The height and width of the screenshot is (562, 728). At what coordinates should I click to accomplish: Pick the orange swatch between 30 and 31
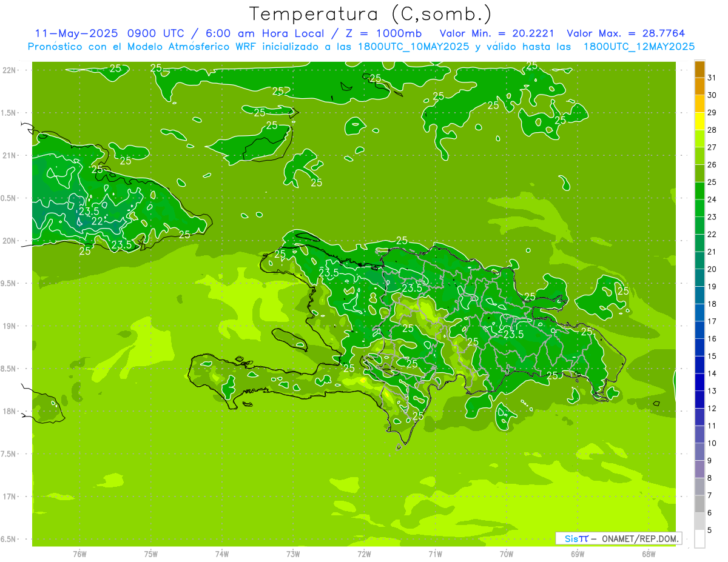699,86
